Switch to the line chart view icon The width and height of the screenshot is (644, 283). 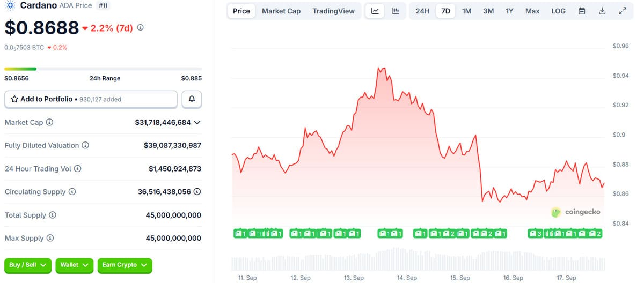[375, 11]
